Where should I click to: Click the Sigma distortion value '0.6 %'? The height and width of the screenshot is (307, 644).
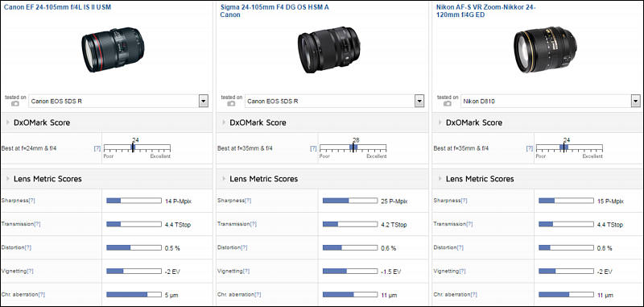(389, 248)
